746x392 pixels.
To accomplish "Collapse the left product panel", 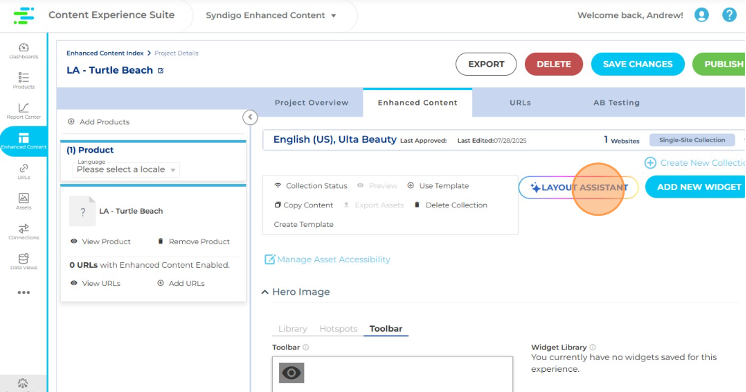I will point(250,117).
